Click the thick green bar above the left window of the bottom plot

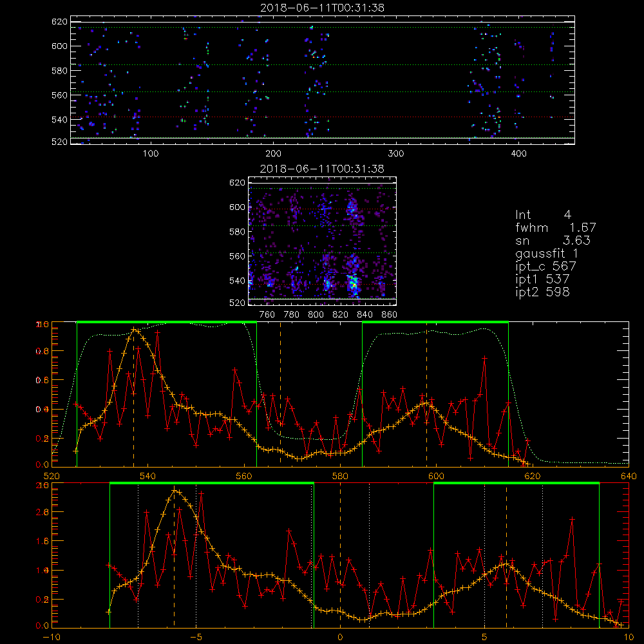tap(212, 484)
